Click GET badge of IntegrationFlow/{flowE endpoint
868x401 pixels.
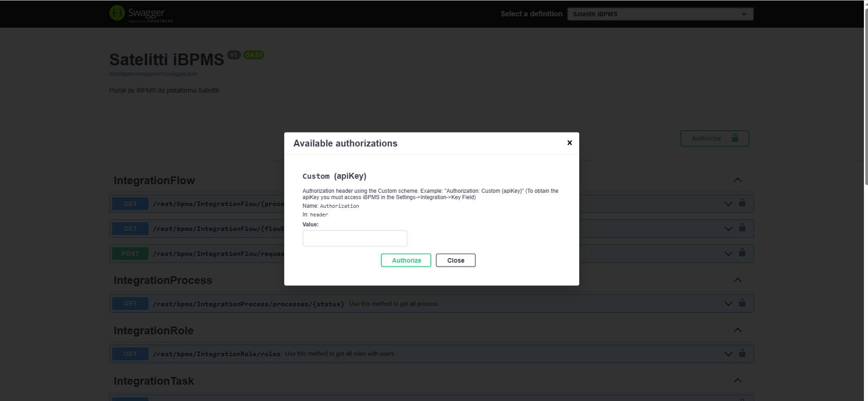click(x=130, y=229)
